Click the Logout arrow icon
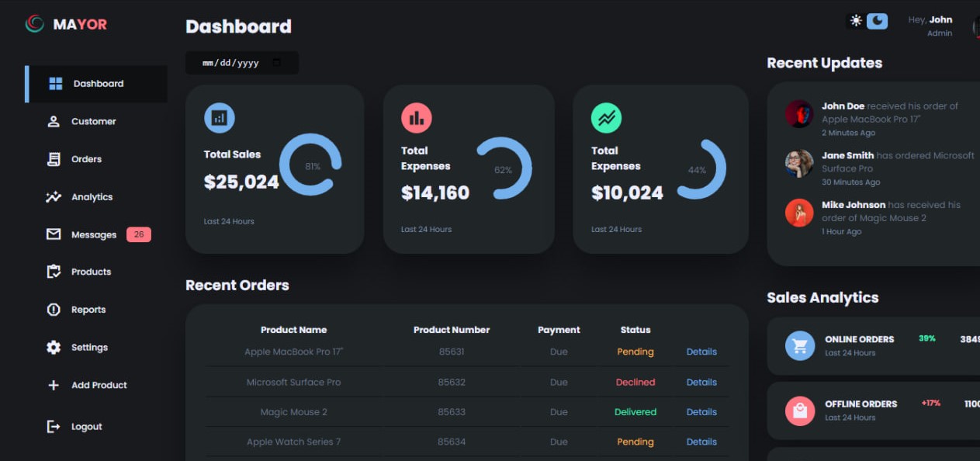980x461 pixels. pos(54,426)
